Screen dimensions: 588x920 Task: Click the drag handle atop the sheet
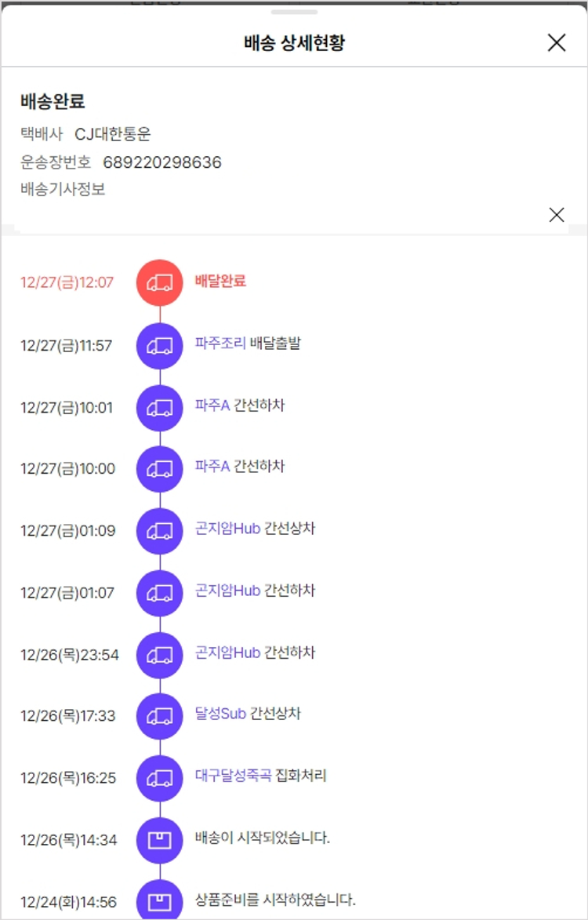pos(294,12)
